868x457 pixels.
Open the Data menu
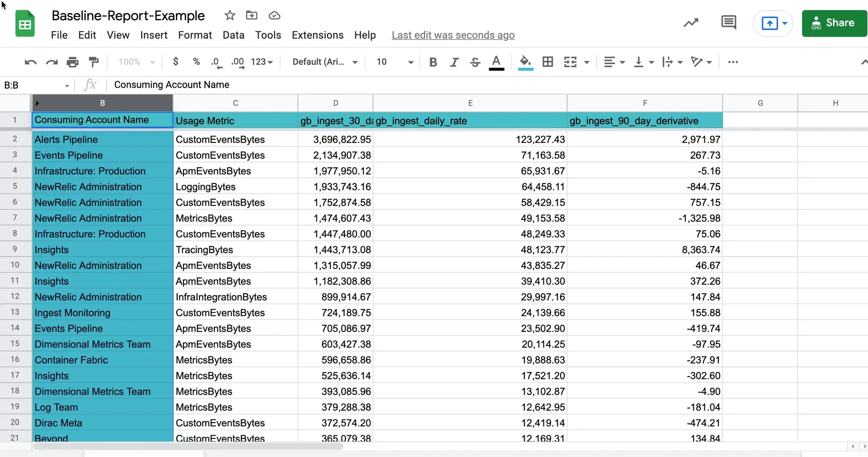[233, 35]
